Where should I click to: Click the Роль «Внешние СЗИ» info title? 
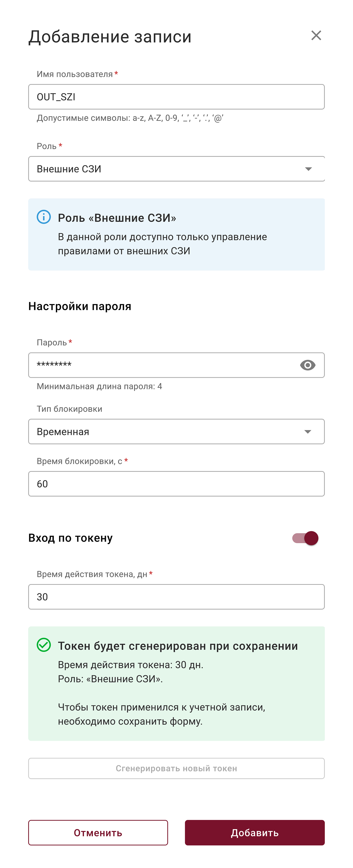[x=117, y=218]
